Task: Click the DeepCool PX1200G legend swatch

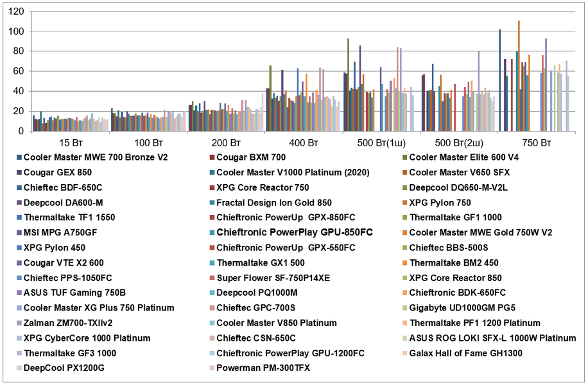Action: pos(19,368)
